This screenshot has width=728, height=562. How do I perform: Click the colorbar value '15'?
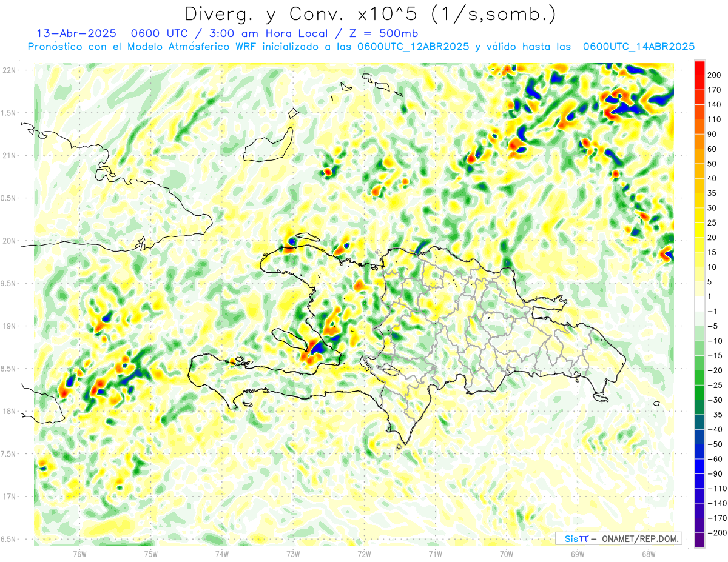(712, 252)
